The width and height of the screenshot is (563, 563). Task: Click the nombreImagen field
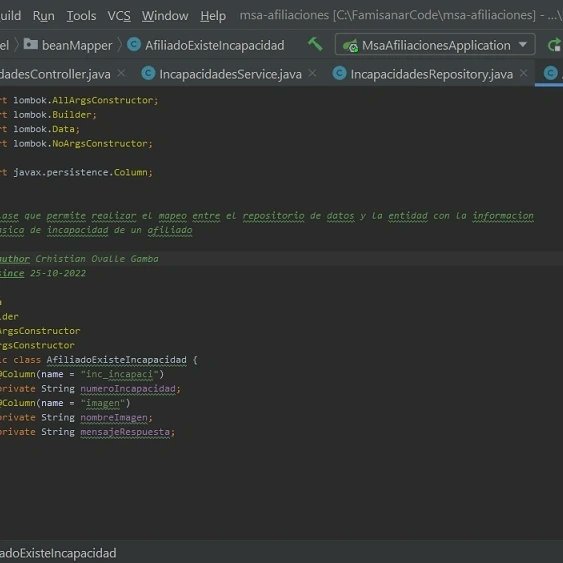pos(114,418)
